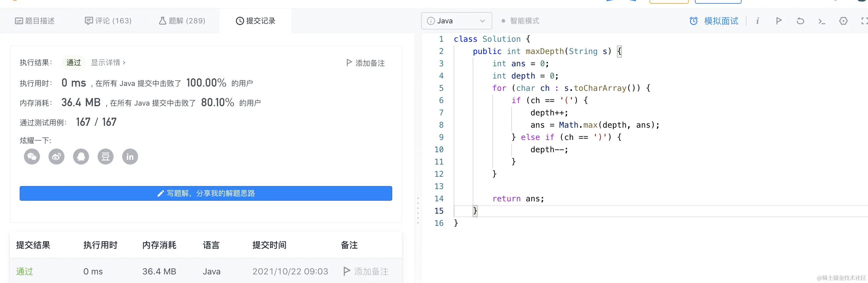Switch to 评论 (163) tab

pos(108,21)
